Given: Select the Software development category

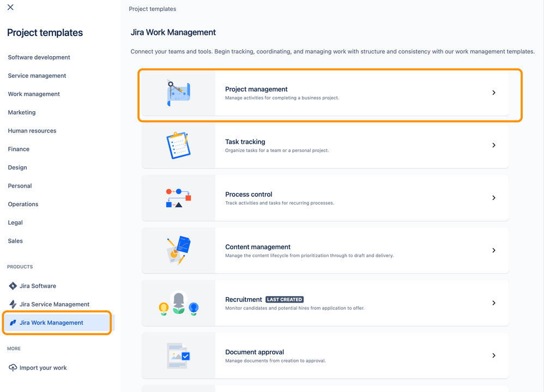Looking at the screenshot, I should pyautogui.click(x=39, y=57).
